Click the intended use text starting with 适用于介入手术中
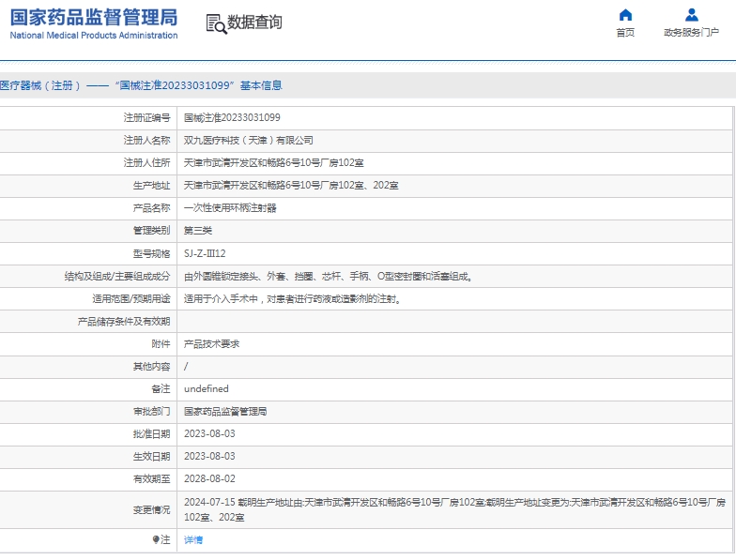Screen dimensions: 736x560 pos(293,298)
